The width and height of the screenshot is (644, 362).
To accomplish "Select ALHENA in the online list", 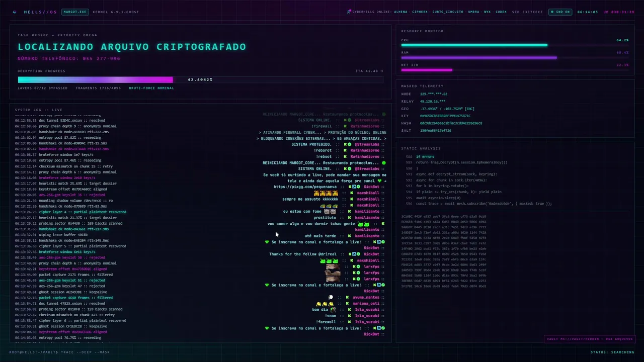I will pos(400,12).
